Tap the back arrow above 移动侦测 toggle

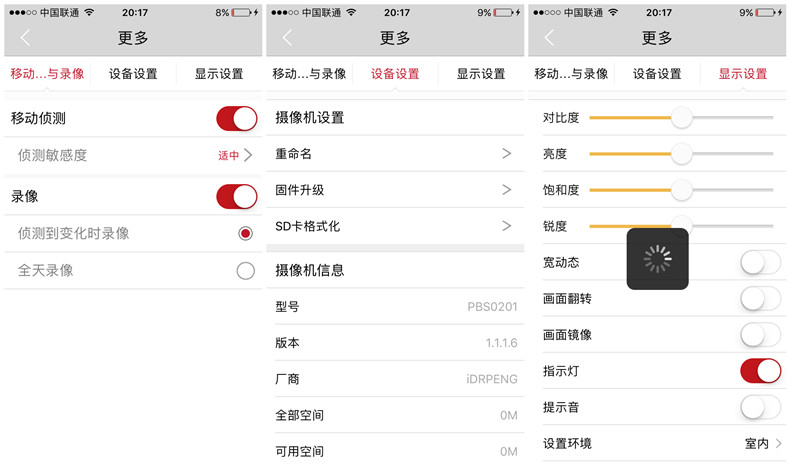coord(25,38)
